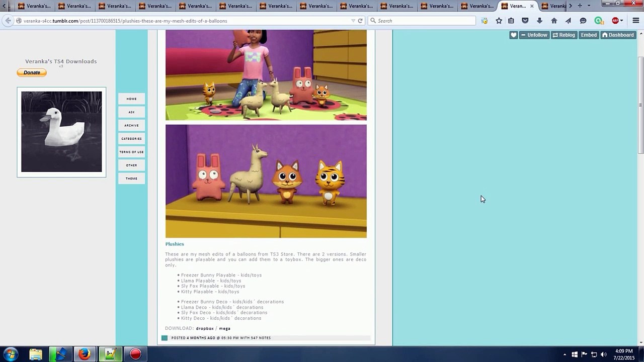Show hidden tray icons arrow
Screen dimensions: 644x362
click(565, 354)
